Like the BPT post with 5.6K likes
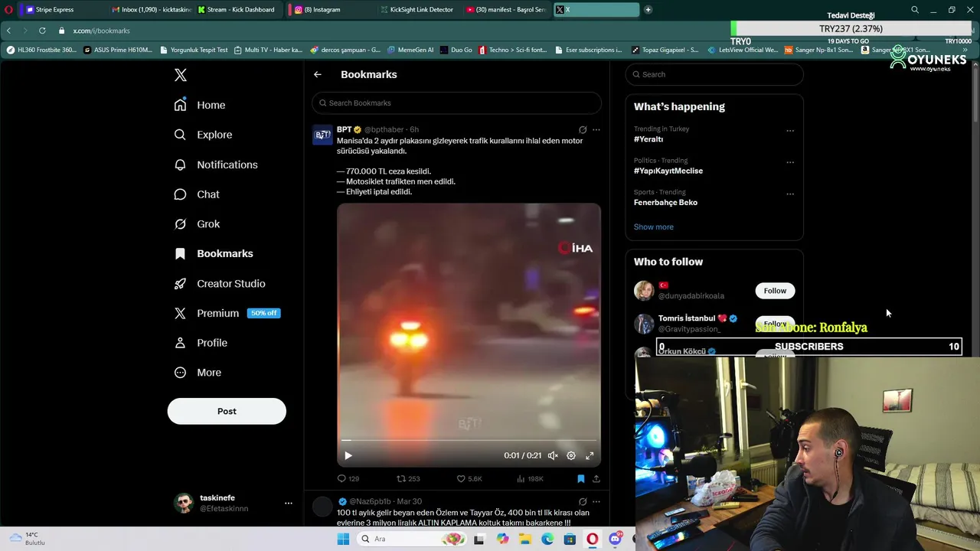Image resolution: width=980 pixels, height=551 pixels. [469, 478]
